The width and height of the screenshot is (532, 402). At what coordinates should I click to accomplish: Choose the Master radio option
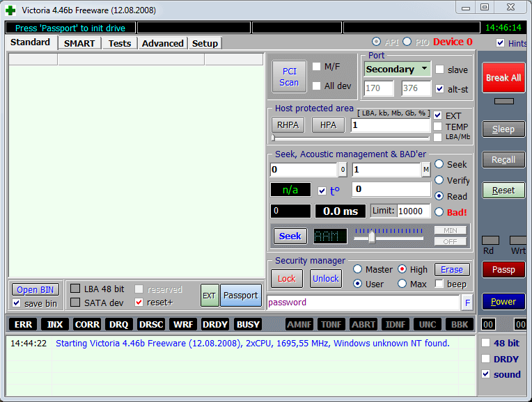point(358,269)
